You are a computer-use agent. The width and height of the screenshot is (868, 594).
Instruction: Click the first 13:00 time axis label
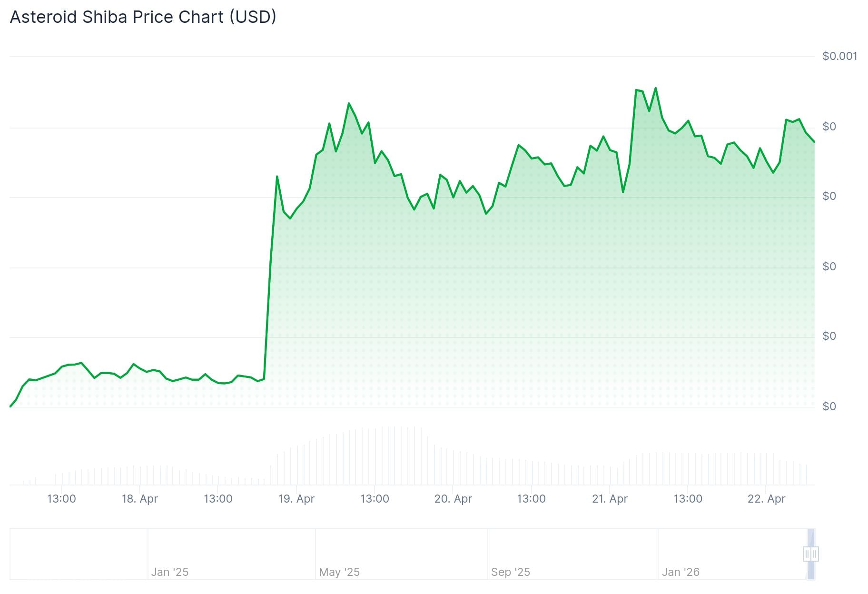[61, 499]
